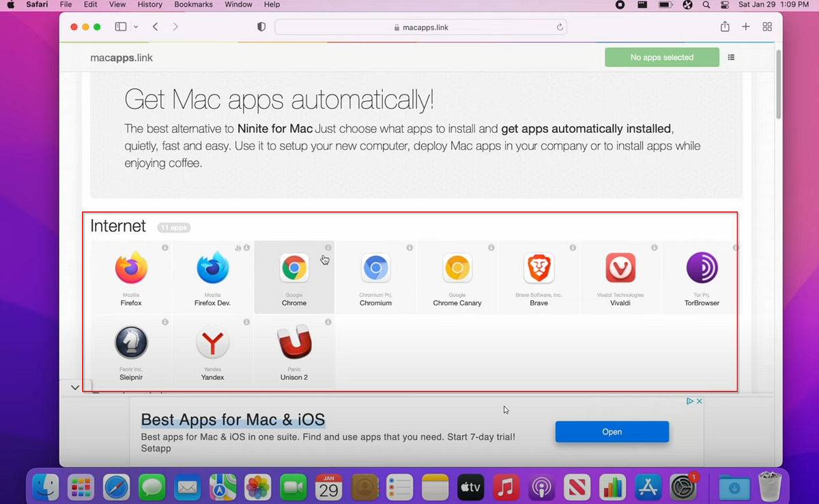Viewport: 819px width, 504px height.
Task: Select the Yandex browser icon
Action: click(212, 344)
